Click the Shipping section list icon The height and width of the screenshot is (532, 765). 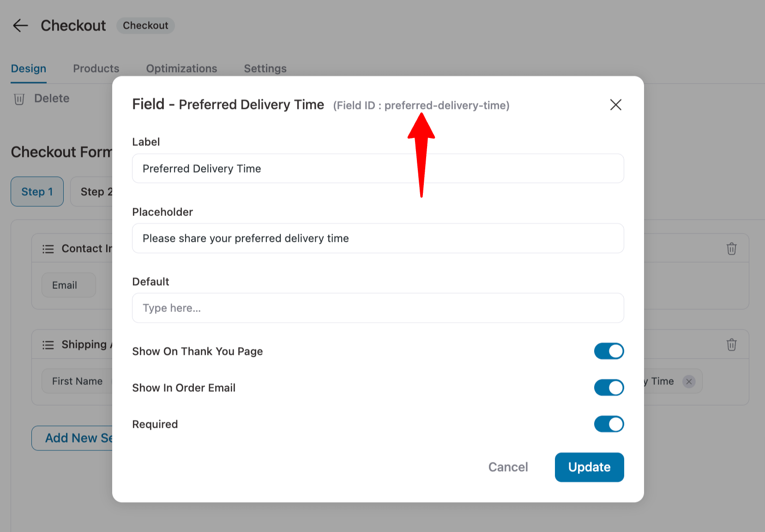pos(48,345)
